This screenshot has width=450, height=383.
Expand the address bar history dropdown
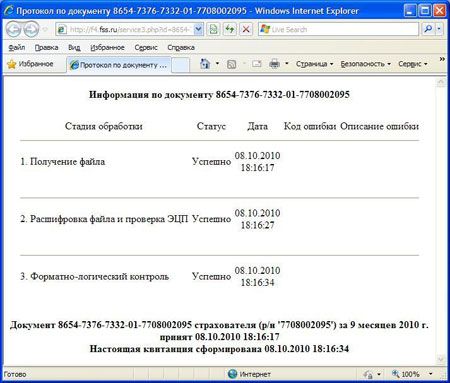[x=198, y=29]
